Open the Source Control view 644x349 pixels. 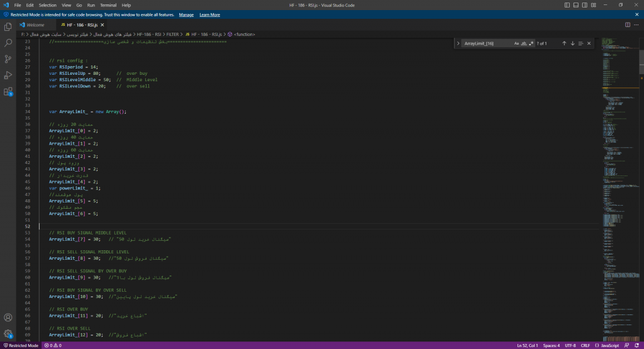pos(8,59)
